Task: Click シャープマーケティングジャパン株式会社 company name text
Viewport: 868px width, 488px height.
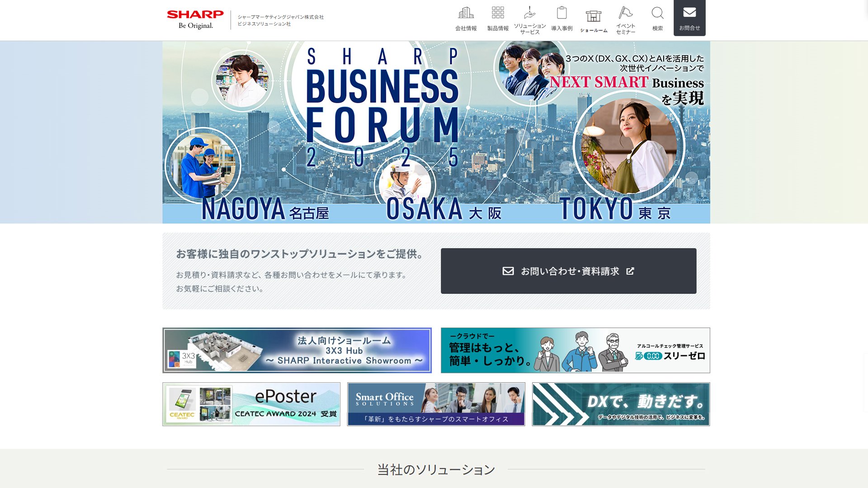Action: click(x=281, y=17)
